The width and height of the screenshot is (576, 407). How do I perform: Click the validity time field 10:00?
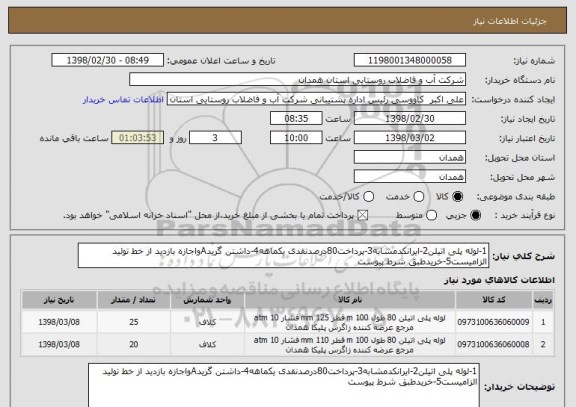296,138
